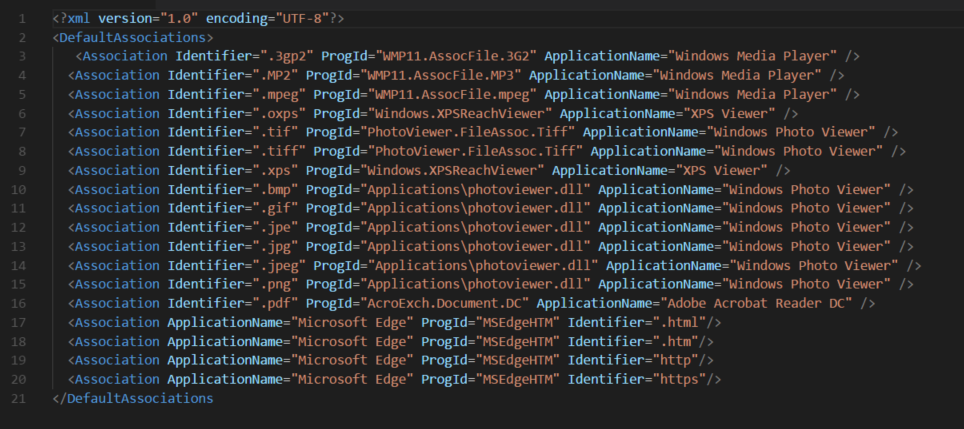Click gutter line number 12
Screen dimensions: 964x429
[x=18, y=227]
